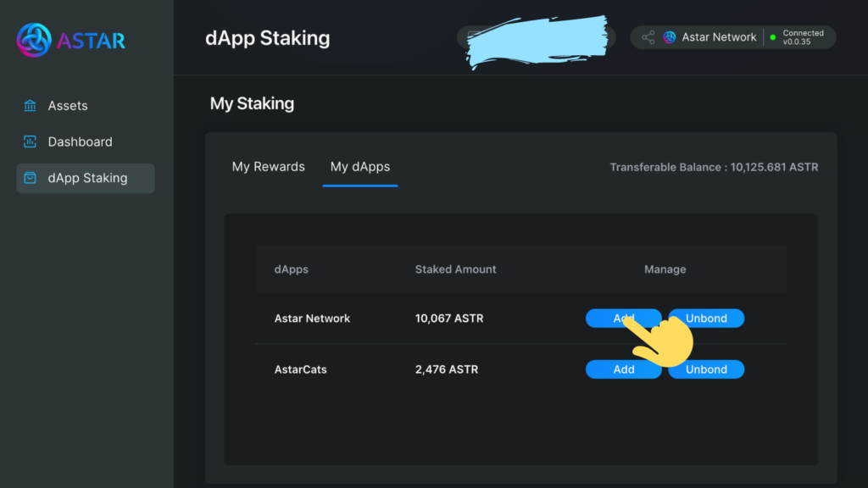Select dApp Staking in sidebar
Image resolution: width=868 pixels, height=488 pixels.
pos(86,178)
